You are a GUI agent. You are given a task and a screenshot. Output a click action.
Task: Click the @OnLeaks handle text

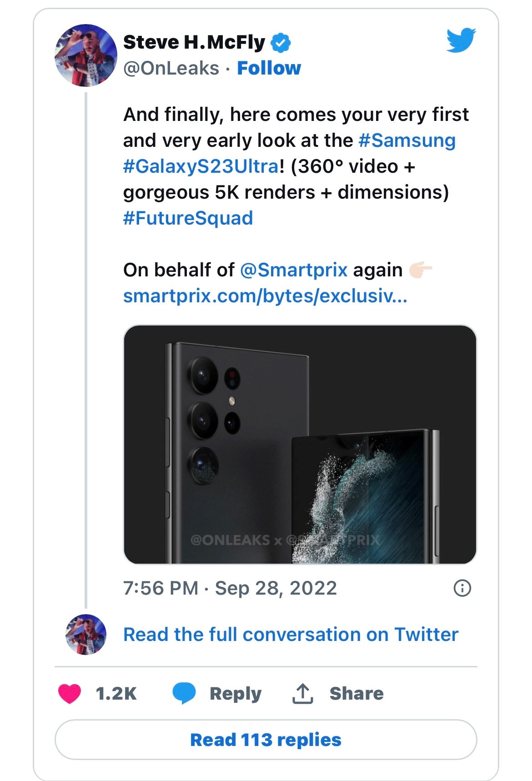tap(171, 68)
